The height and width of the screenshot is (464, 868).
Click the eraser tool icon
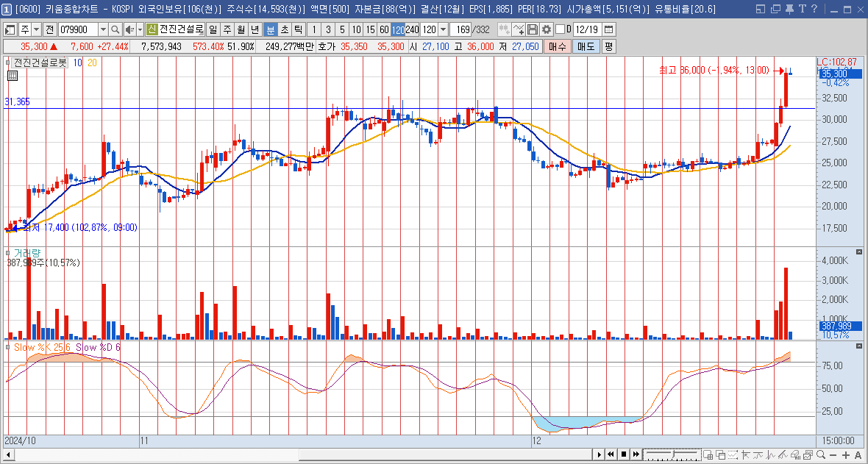pyautogui.click(x=795, y=454)
